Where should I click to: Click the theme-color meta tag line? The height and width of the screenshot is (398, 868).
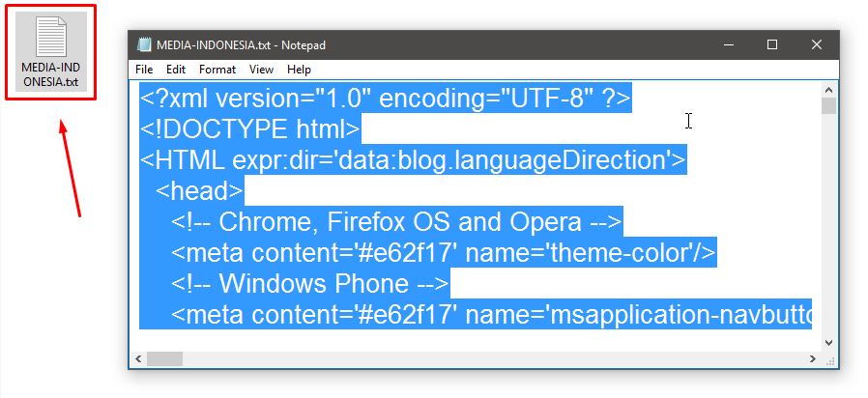[x=444, y=253]
